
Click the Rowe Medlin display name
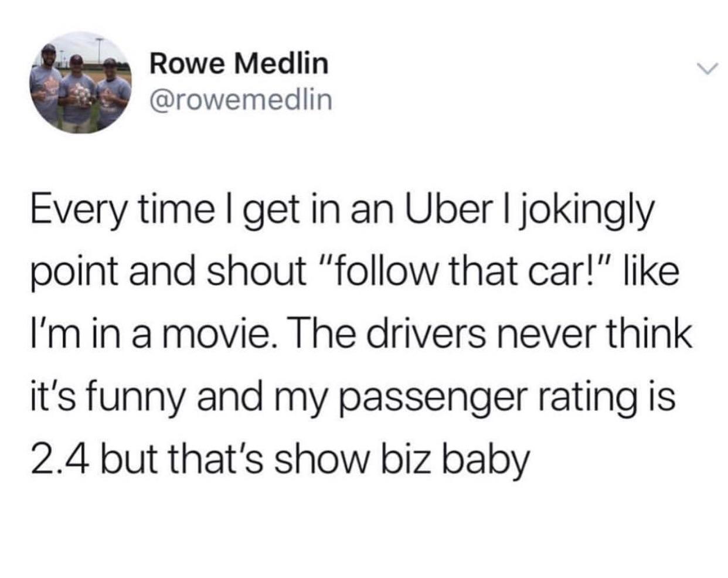(x=239, y=63)
